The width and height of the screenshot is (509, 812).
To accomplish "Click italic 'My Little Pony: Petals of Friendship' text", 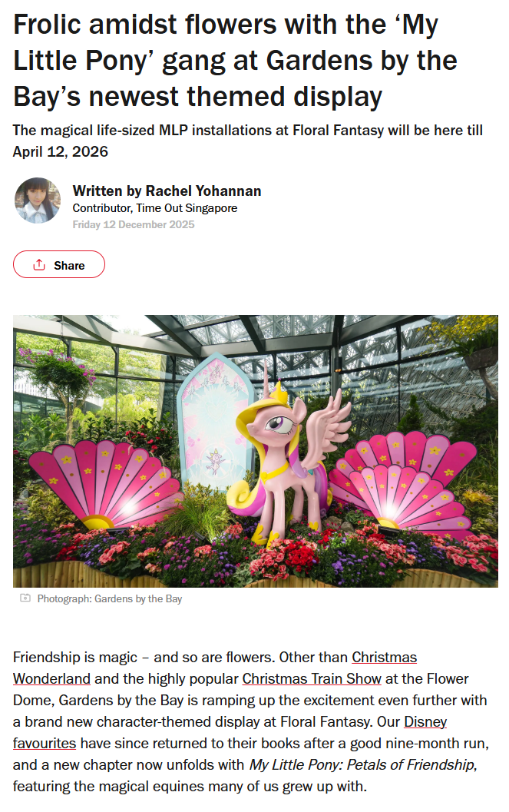I will [362, 764].
